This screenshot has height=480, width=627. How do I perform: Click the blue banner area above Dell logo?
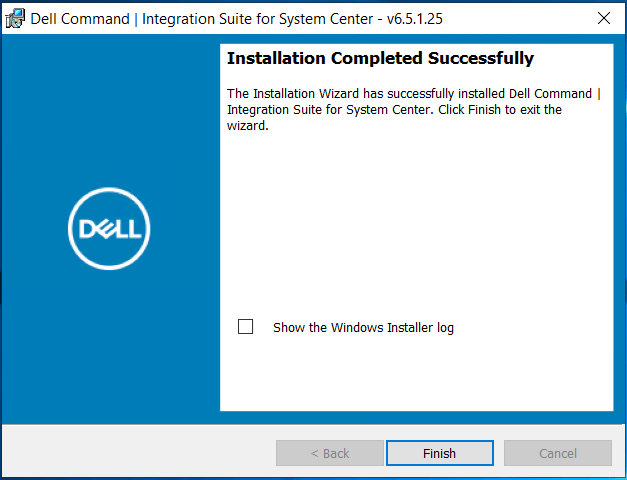click(109, 110)
